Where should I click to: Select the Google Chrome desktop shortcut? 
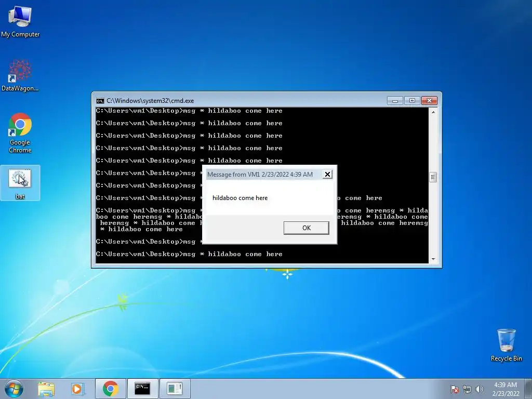click(x=20, y=133)
